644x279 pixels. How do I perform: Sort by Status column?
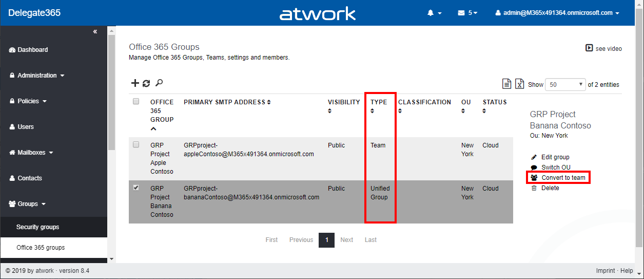[x=495, y=106]
